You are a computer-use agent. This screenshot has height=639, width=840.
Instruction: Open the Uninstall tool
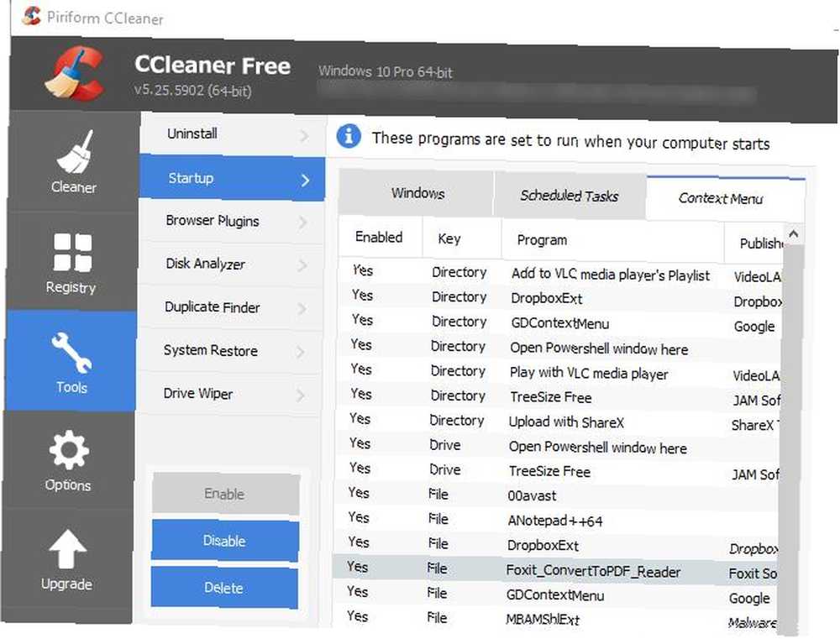[233, 134]
